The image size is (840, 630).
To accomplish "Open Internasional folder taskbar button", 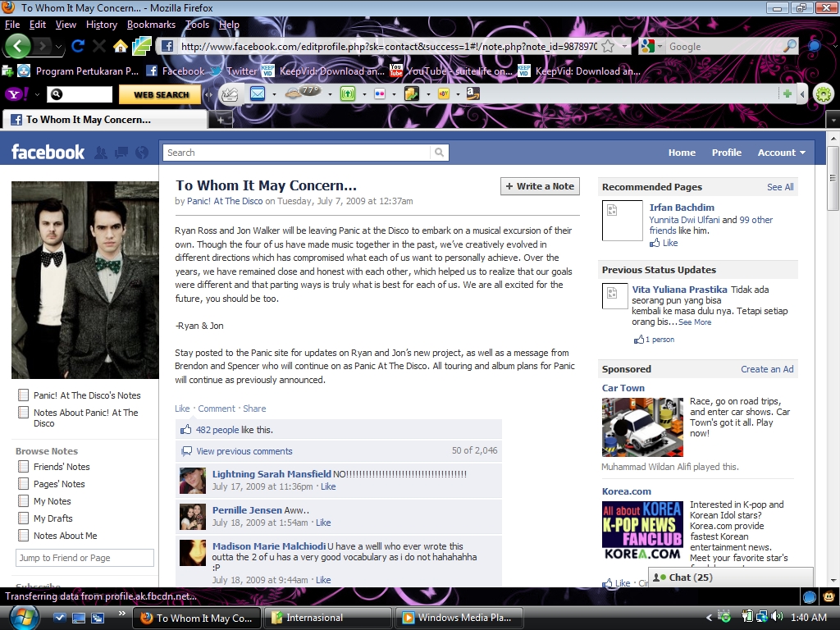I will coord(328,618).
